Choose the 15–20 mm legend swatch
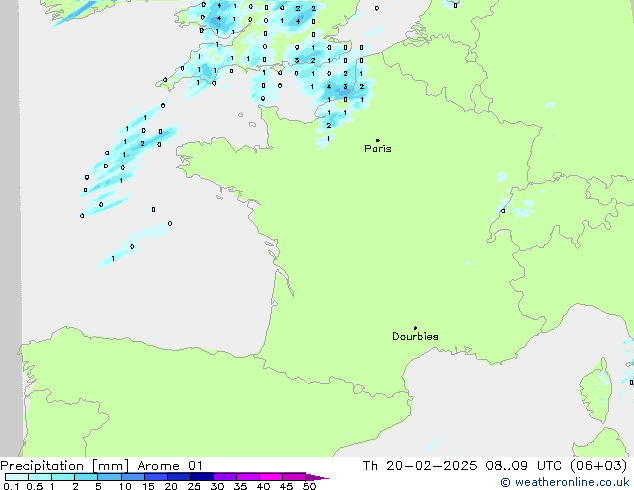 155,477
